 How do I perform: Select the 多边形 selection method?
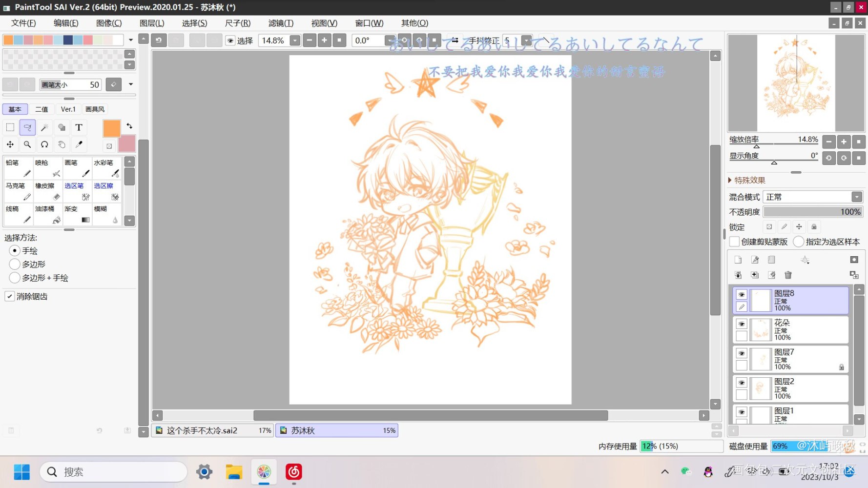tap(15, 264)
